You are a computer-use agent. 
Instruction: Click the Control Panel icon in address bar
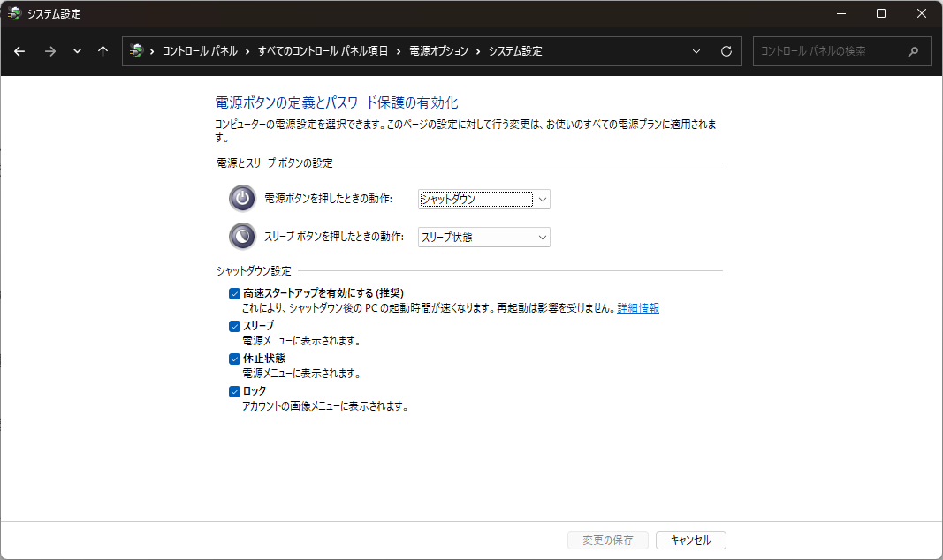[x=136, y=51]
